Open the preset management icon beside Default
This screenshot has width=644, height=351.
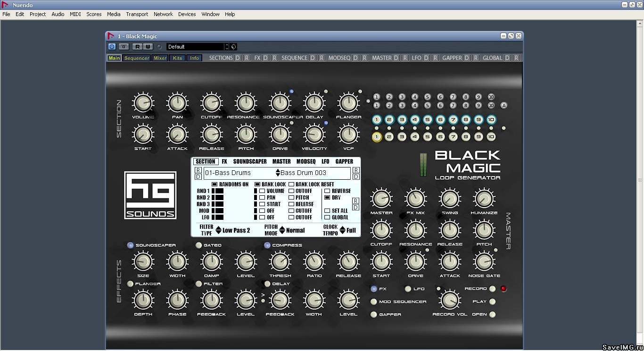coord(234,47)
